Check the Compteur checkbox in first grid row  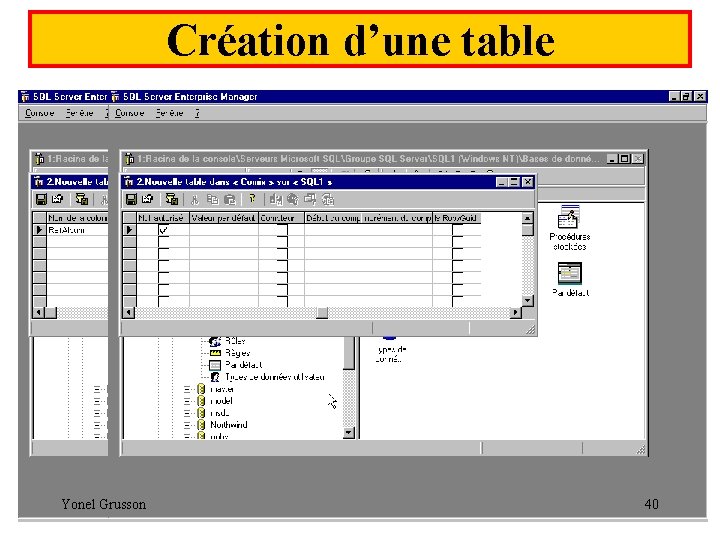click(282, 230)
